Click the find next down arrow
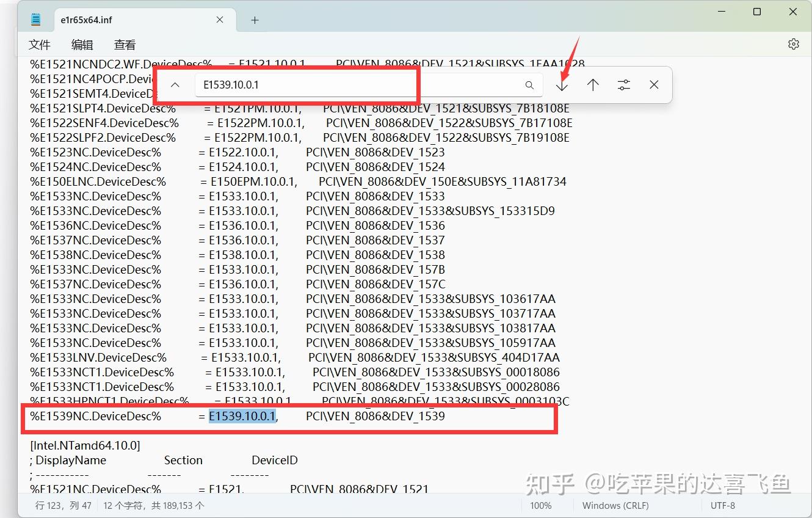Image resolution: width=812 pixels, height=518 pixels. coord(561,85)
